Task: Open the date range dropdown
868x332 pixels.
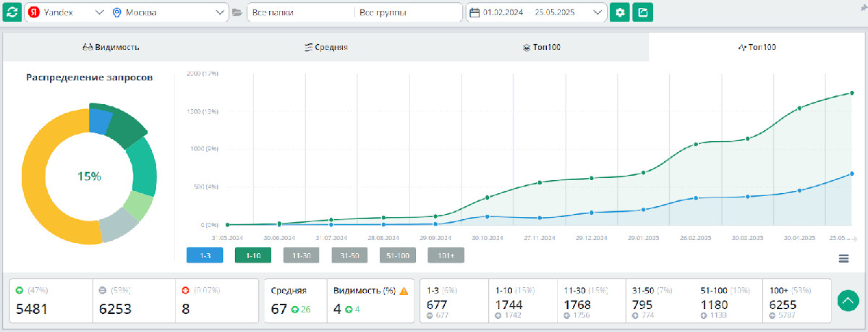Action: pyautogui.click(x=536, y=12)
